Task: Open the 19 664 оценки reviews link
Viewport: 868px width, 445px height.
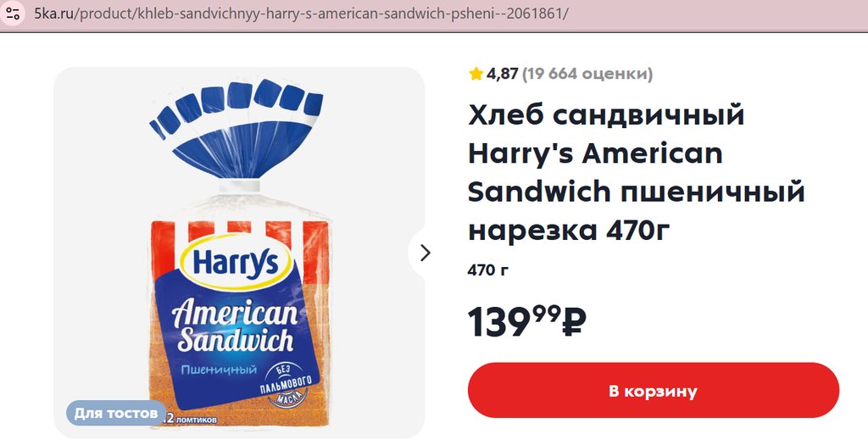Action: coord(587,74)
